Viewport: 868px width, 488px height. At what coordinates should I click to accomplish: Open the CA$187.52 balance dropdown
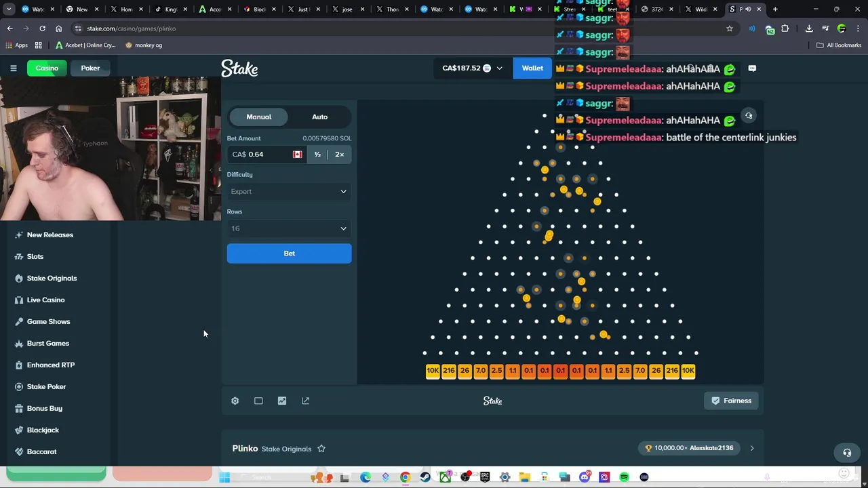click(472, 68)
